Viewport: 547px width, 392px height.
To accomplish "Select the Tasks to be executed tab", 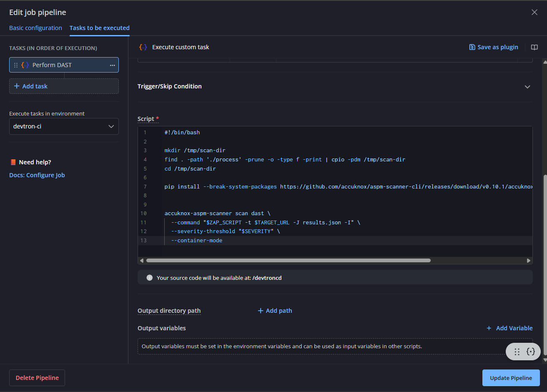I will 99,28.
